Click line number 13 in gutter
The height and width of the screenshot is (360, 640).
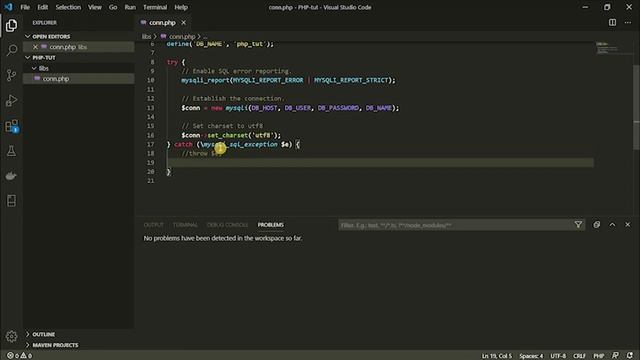(x=151, y=108)
